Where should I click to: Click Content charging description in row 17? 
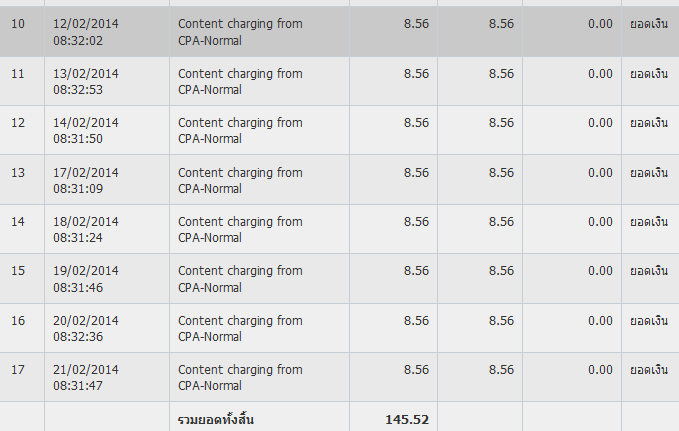(x=240, y=378)
